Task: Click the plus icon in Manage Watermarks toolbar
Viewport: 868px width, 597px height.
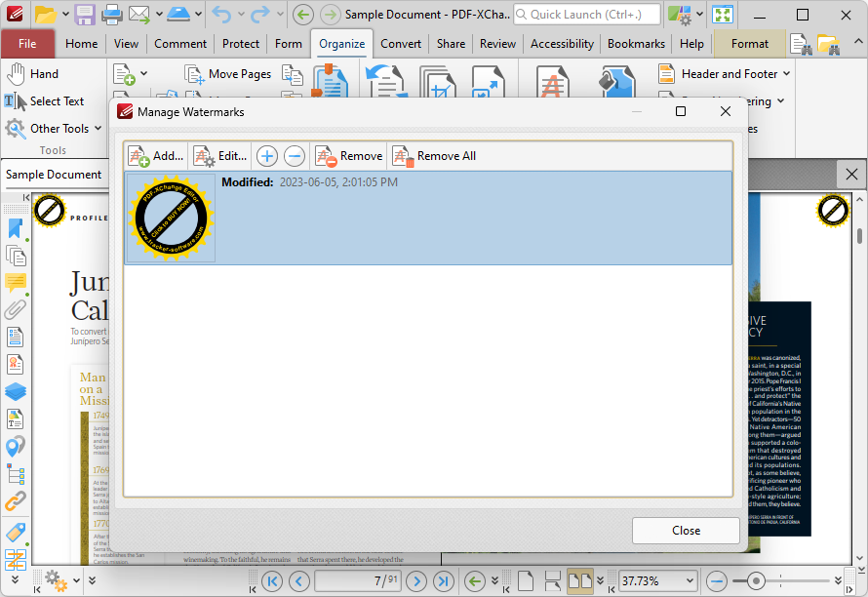Action: pyautogui.click(x=267, y=156)
